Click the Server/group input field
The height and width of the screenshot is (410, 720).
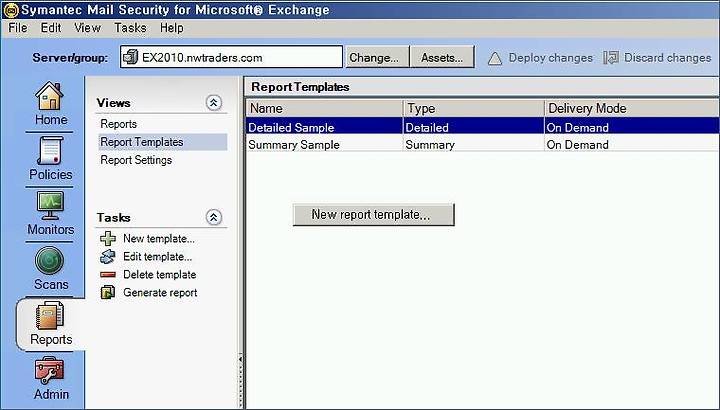coord(231,57)
